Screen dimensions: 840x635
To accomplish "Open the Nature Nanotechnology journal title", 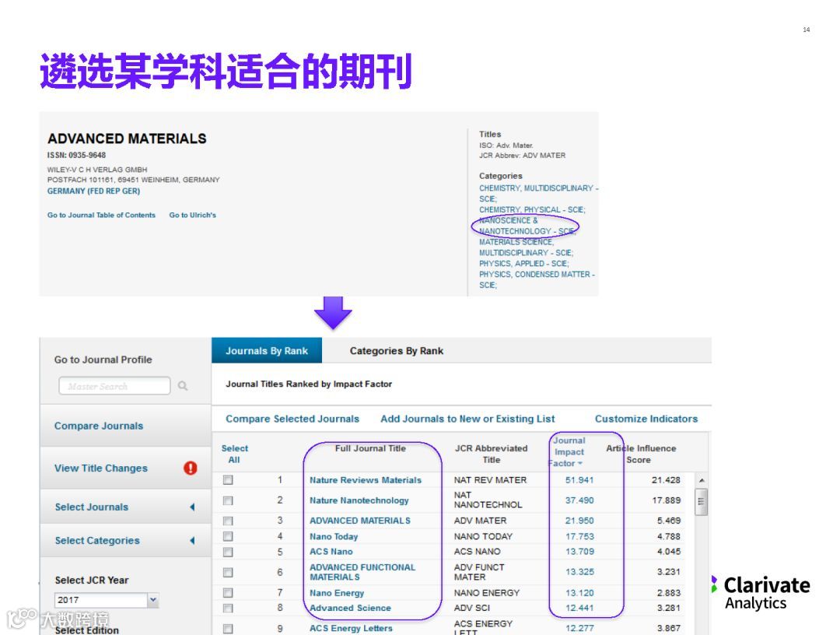I will (x=359, y=500).
